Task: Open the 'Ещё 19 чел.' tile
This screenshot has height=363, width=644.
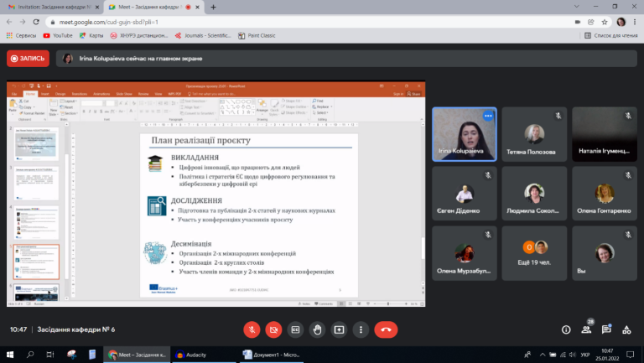Action: [534, 253]
